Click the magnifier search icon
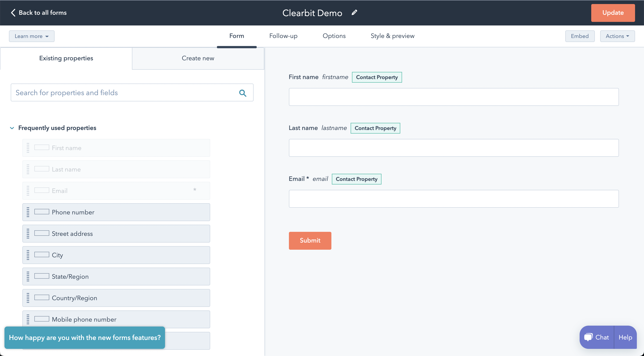Image resolution: width=644 pixels, height=356 pixels. [x=243, y=93]
